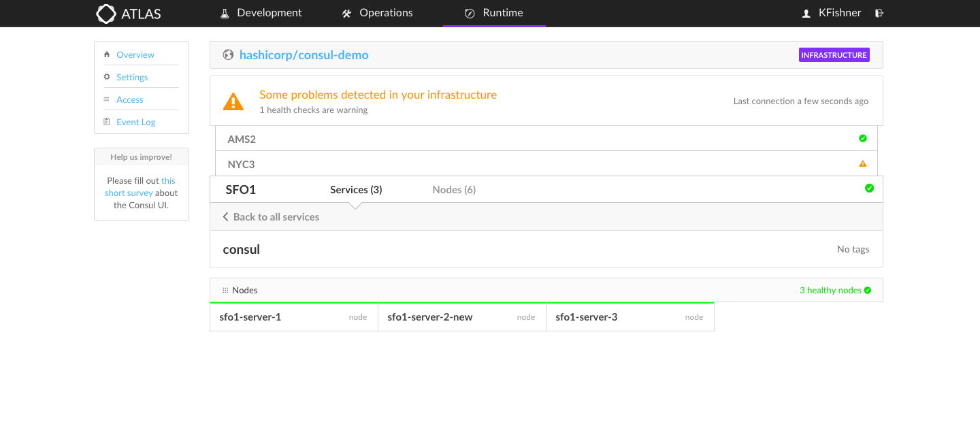Click the orange warning triangle alert icon

click(x=233, y=101)
